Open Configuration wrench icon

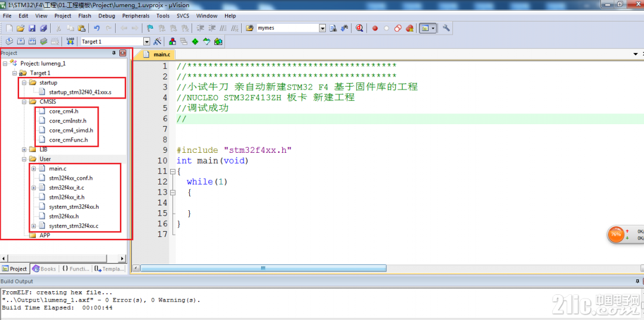coord(446,28)
